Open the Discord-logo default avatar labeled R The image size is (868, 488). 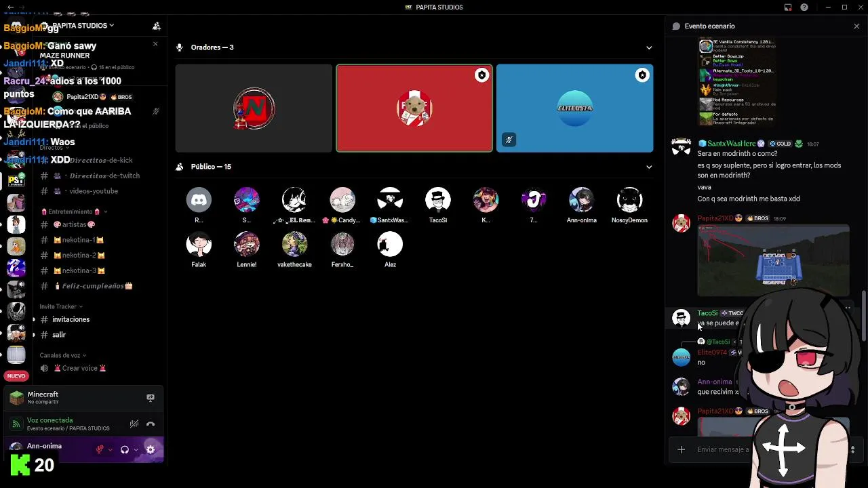(x=199, y=200)
